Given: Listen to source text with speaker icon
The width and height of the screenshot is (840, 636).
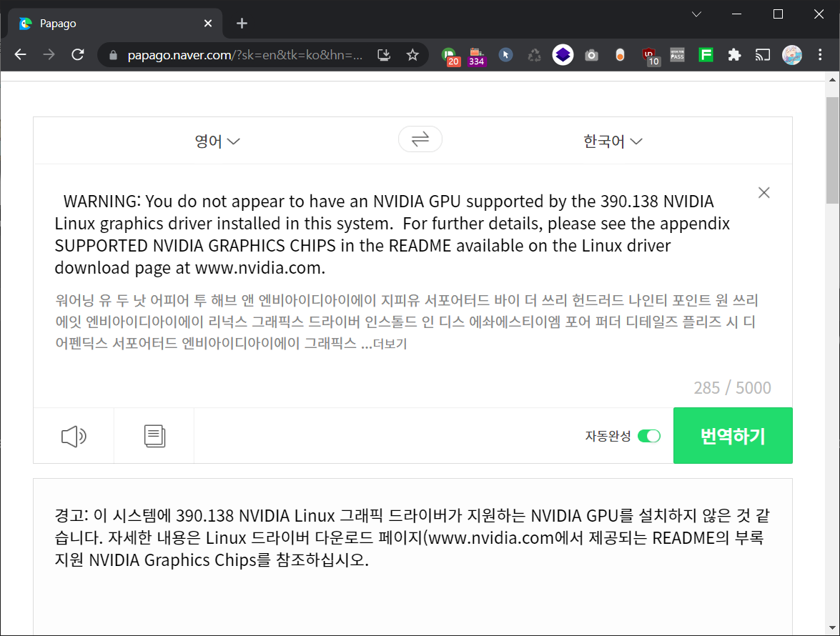Looking at the screenshot, I should (74, 437).
